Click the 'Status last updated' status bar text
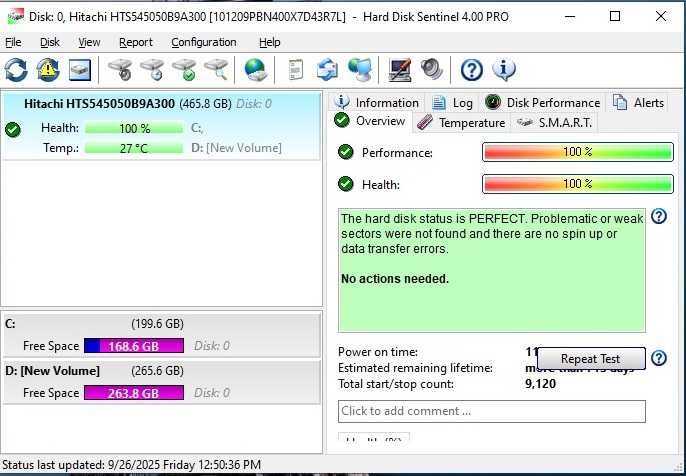686x476 pixels. tap(132, 465)
